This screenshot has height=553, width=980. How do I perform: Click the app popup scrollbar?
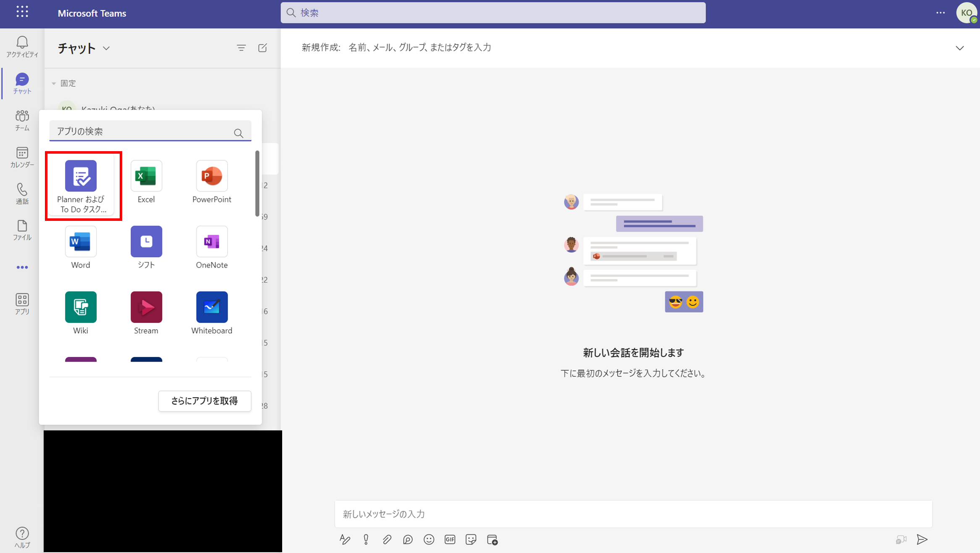[257, 183]
